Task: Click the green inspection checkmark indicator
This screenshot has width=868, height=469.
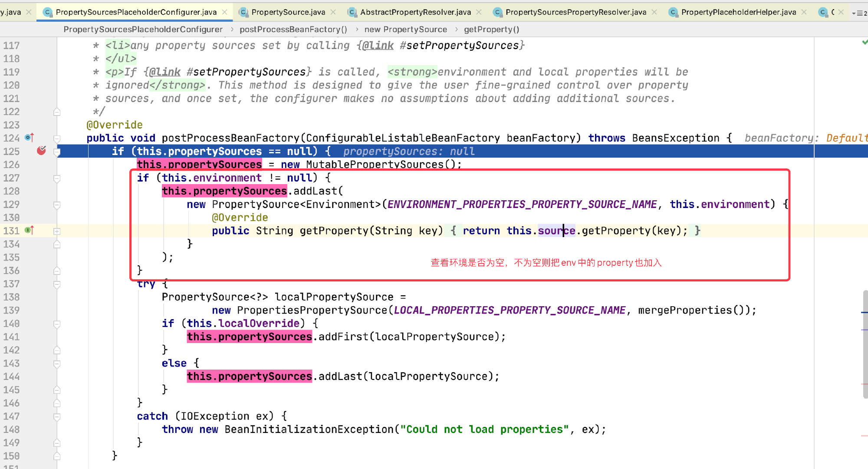Action: (x=865, y=42)
